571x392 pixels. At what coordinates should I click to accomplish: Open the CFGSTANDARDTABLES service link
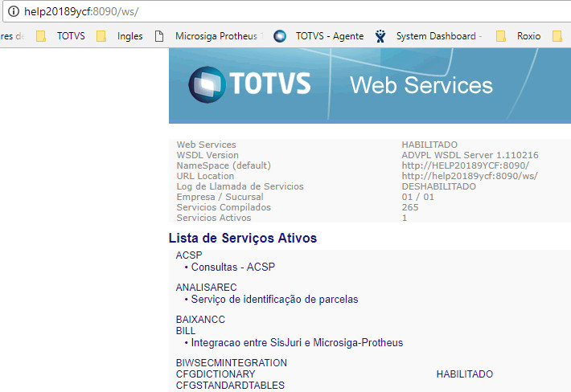click(x=230, y=385)
